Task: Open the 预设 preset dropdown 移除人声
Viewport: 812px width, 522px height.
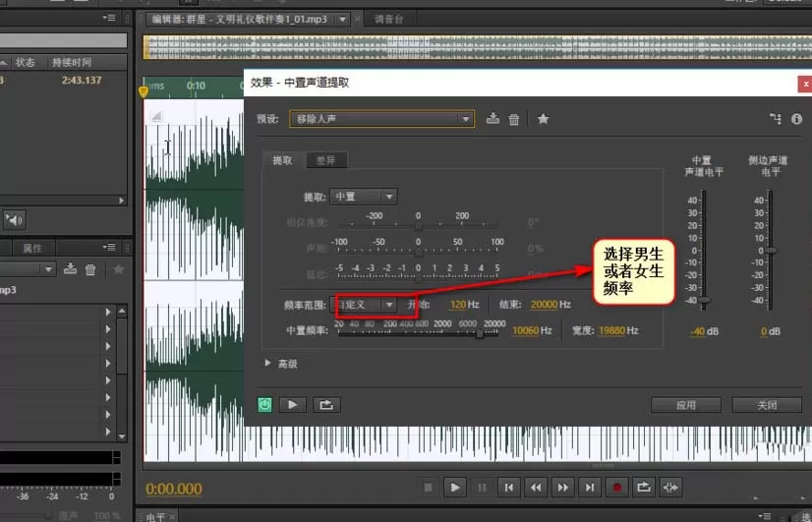Action: pyautogui.click(x=381, y=119)
